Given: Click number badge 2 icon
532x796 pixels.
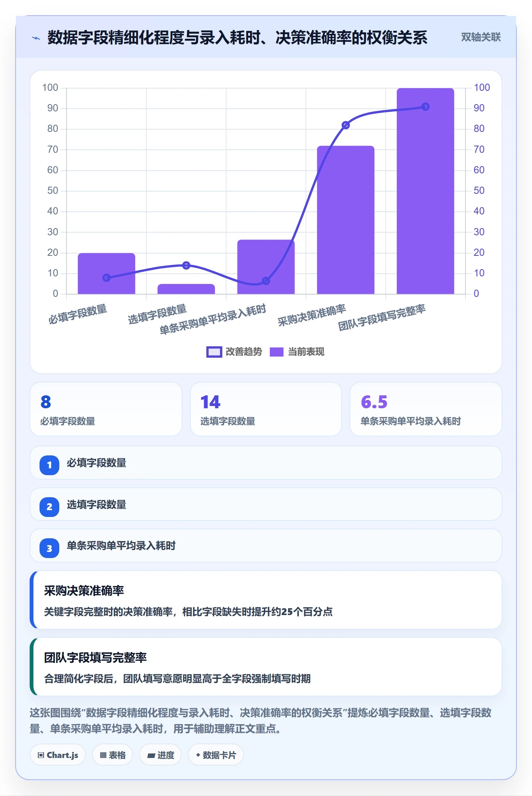Looking at the screenshot, I should (x=49, y=507).
